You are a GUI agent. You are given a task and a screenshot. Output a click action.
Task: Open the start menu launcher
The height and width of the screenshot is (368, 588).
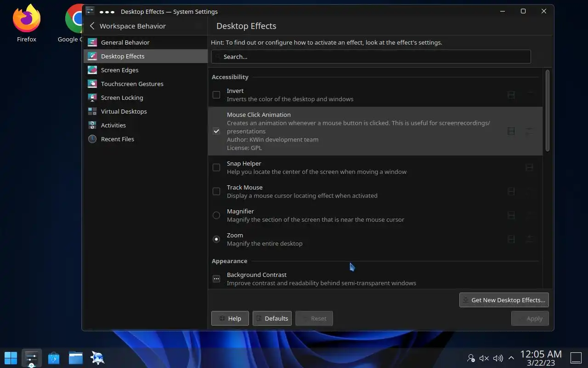tap(11, 357)
